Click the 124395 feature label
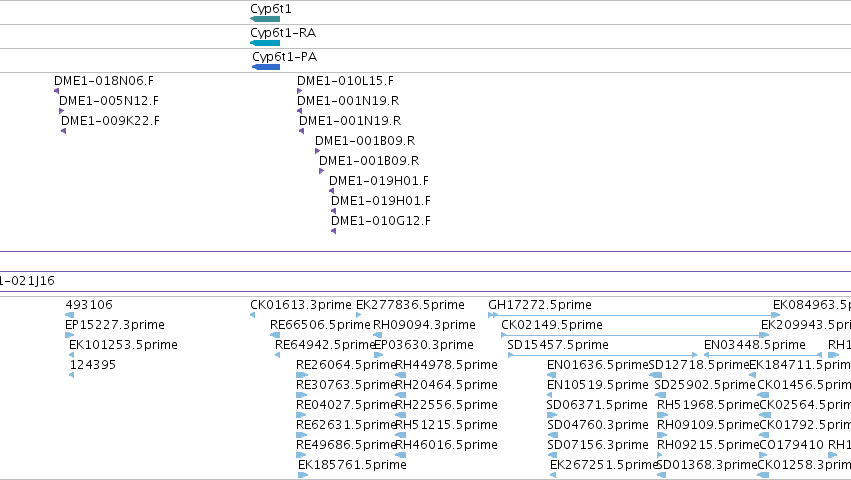The height and width of the screenshot is (480, 851). click(x=93, y=364)
